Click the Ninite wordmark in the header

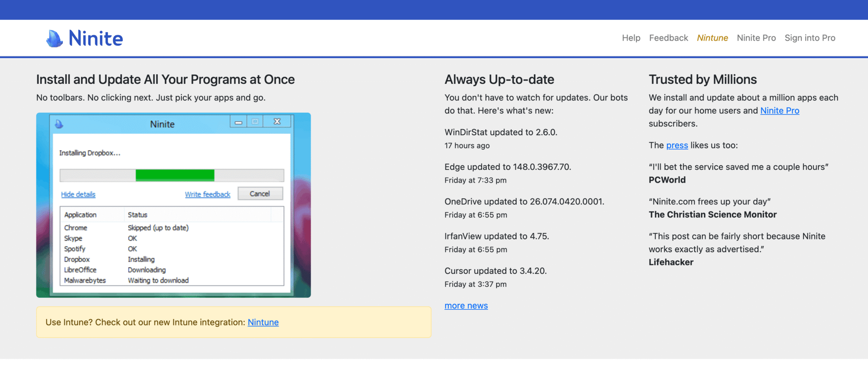[x=96, y=39]
